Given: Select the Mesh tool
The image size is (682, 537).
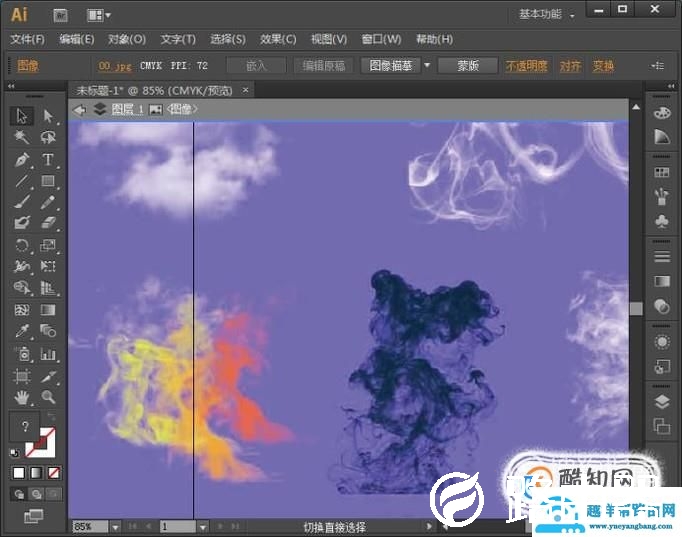Looking at the screenshot, I should coord(21,310).
